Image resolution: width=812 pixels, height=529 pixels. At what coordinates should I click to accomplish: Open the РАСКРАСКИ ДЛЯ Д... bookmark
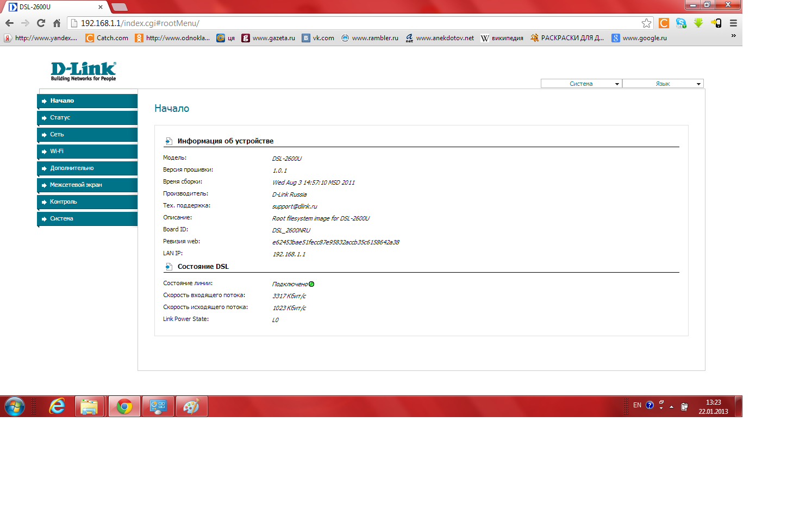567,38
